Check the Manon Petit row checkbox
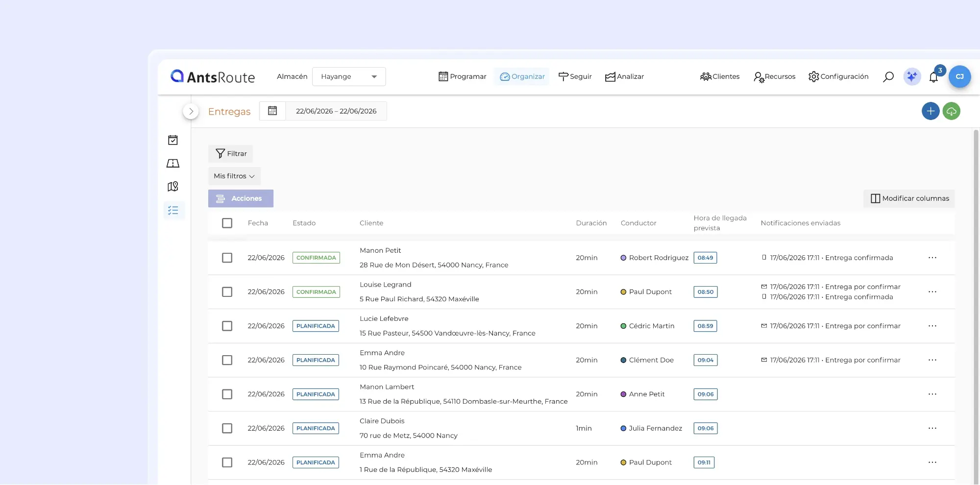The width and height of the screenshot is (980, 485). click(x=227, y=258)
